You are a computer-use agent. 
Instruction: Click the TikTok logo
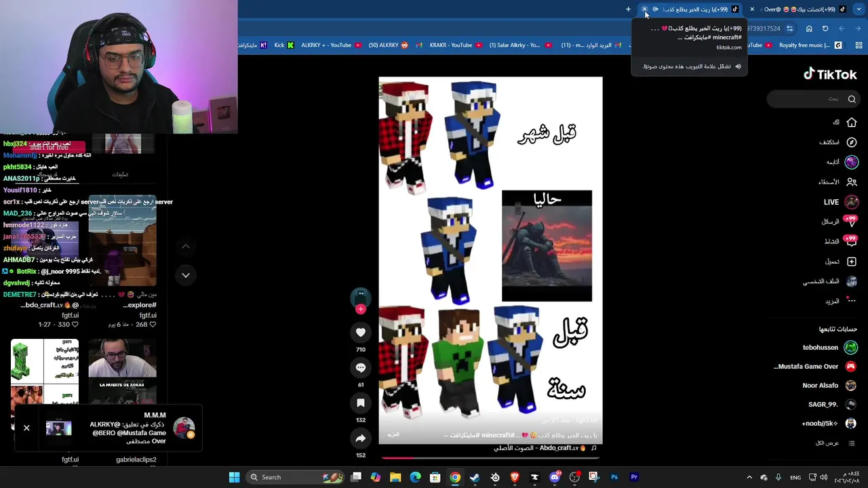coord(830,75)
